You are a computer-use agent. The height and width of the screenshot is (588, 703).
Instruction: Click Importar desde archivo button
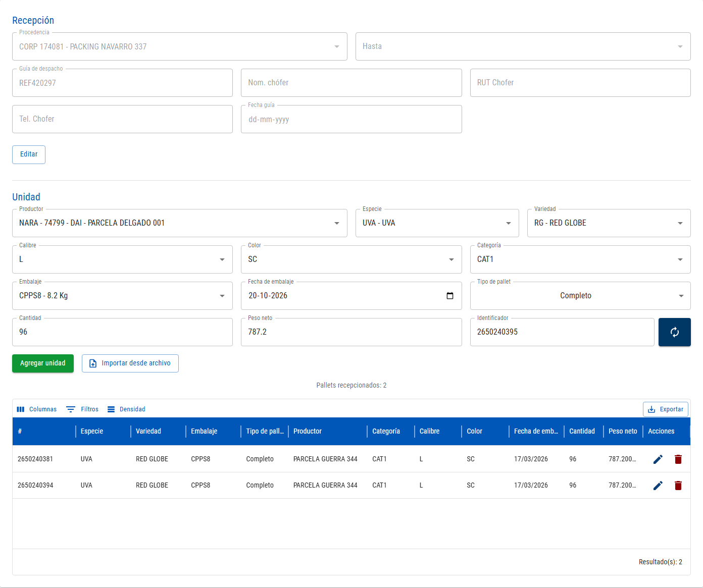(x=130, y=363)
